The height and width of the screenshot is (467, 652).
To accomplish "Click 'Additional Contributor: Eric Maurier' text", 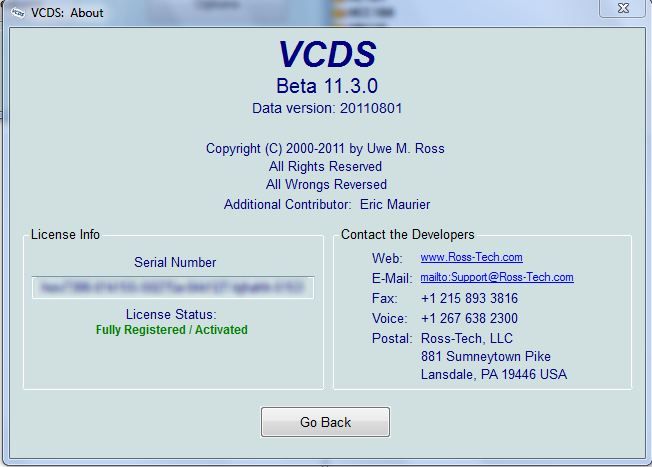I will tap(327, 205).
